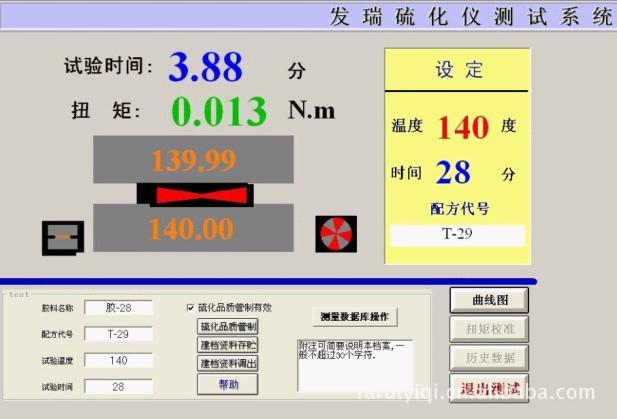Click T-29 formula field in 设定 panel

pyautogui.click(x=457, y=236)
